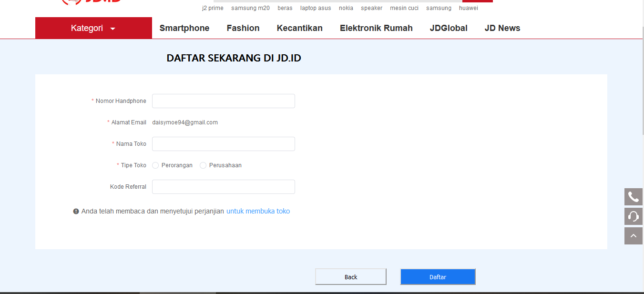Screen dimensions: 644x294
Task: Open the 'untuk membuka toko' agreement link
Action: [258, 211]
